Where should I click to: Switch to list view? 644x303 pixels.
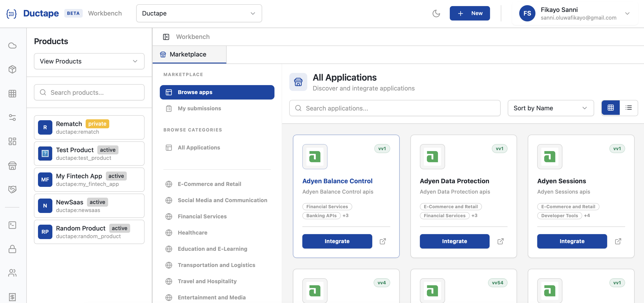[628, 108]
